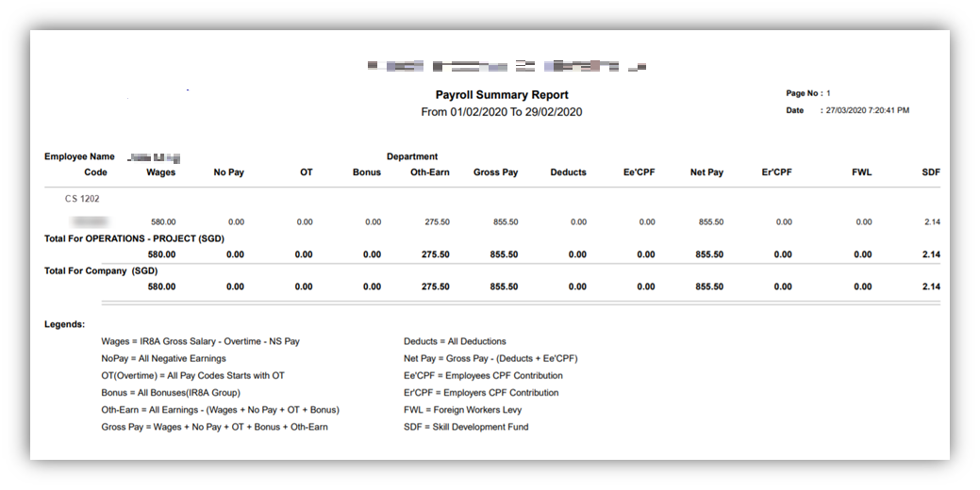Select the SDF column header
The width and height of the screenshot is (980, 490).
pyautogui.click(x=931, y=172)
